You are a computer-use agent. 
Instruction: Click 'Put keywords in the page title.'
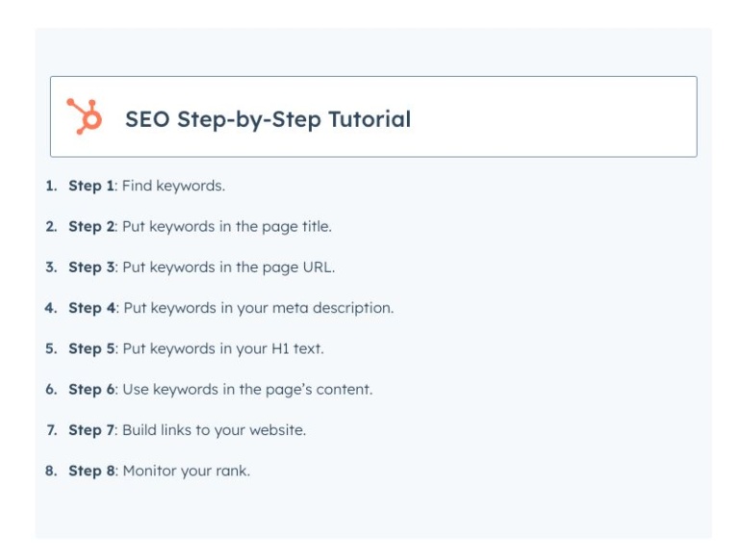click(x=226, y=226)
